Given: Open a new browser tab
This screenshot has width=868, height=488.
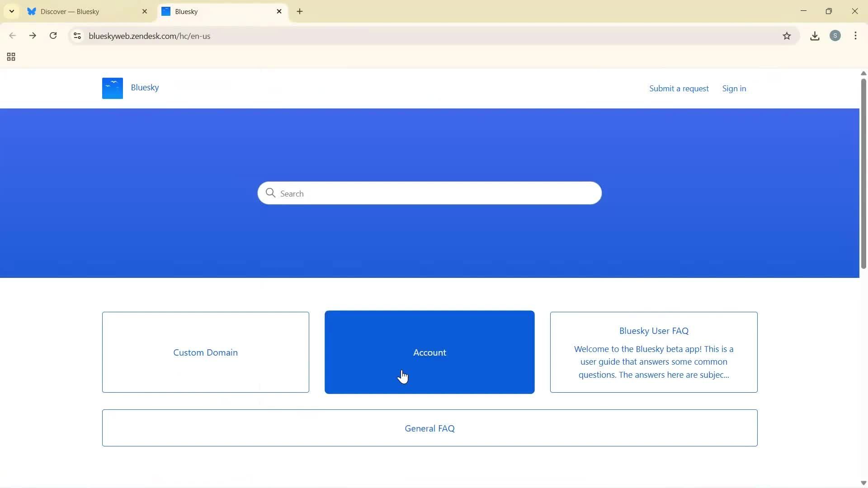Looking at the screenshot, I should coord(300,11).
